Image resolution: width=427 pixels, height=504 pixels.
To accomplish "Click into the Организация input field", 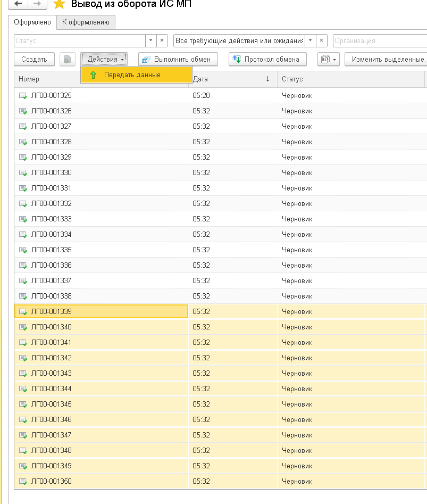I will [380, 41].
